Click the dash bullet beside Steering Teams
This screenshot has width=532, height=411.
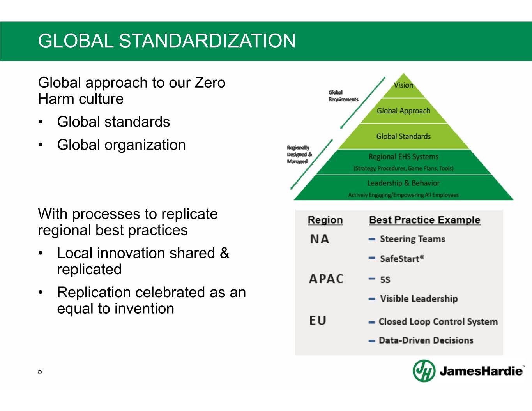[x=372, y=239]
